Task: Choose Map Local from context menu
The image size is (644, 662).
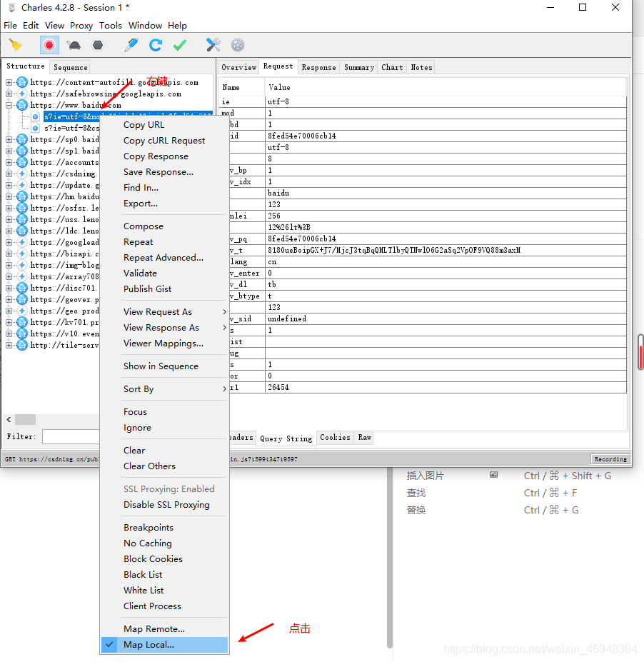Action: tap(165, 645)
